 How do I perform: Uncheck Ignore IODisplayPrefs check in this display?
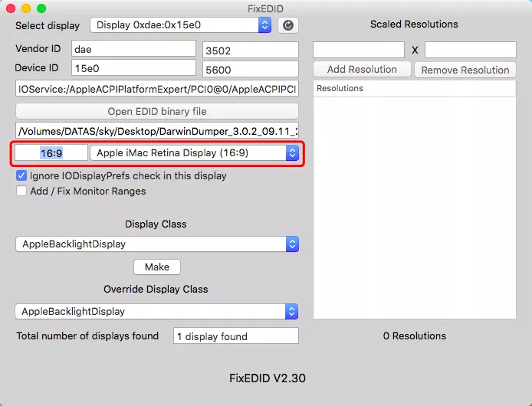(21, 175)
